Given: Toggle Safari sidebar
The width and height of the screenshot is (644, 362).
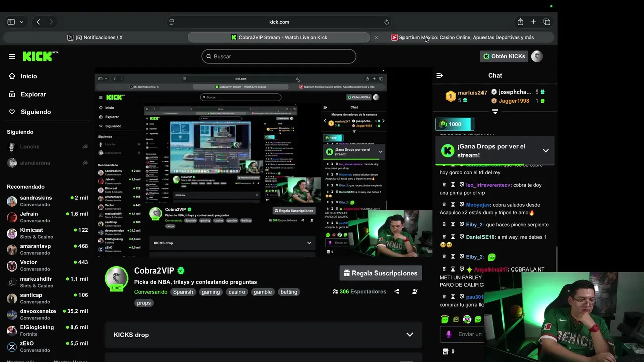Looking at the screenshot, I should 11,22.
